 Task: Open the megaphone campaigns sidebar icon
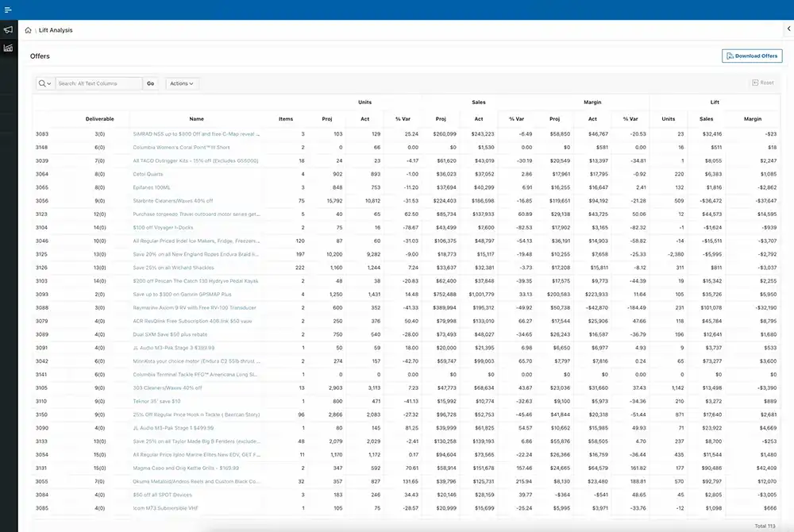click(8, 30)
